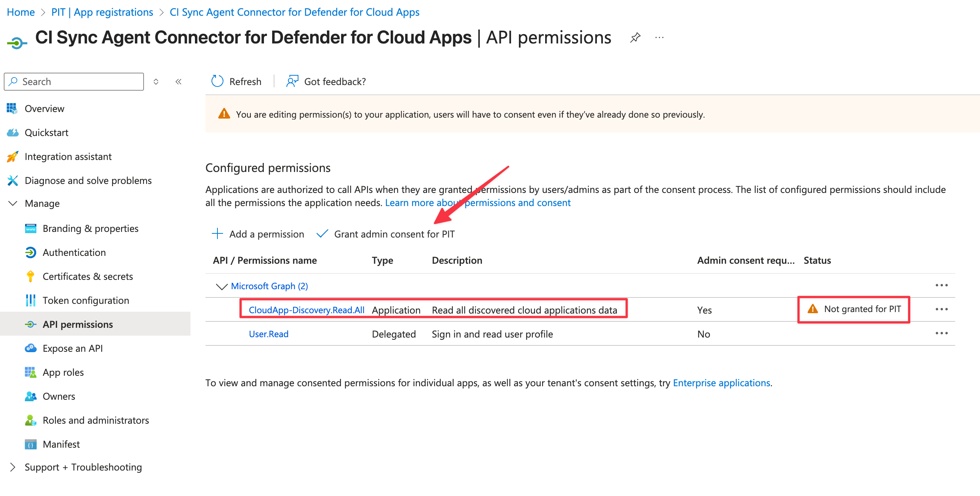Viewport: 980px width, 496px height.
Task: Open the User.Read permission link
Action: [268, 334]
